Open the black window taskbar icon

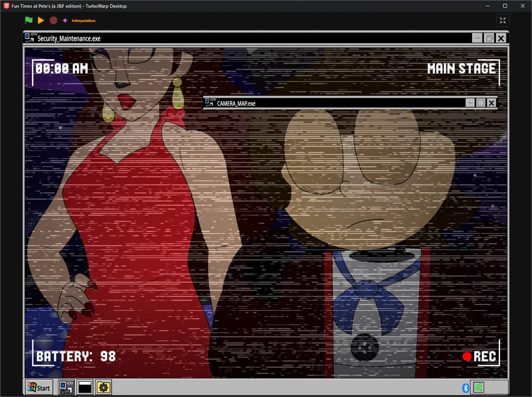coord(85,387)
